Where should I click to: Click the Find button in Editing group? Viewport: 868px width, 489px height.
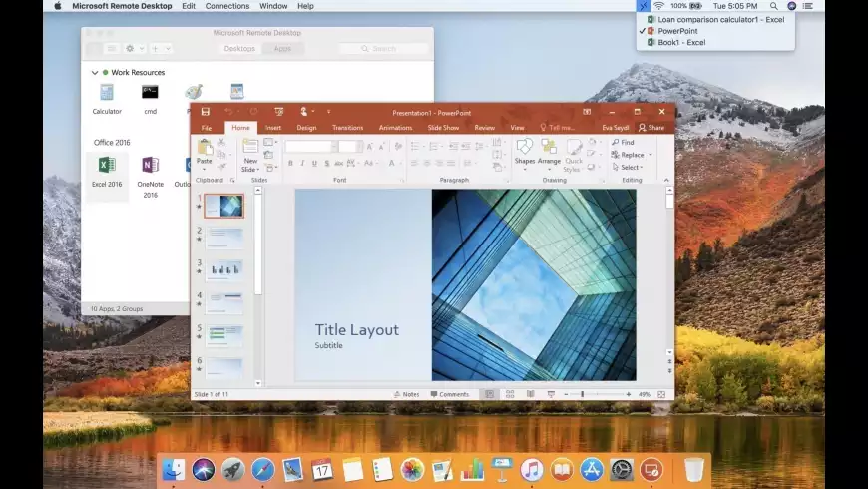(623, 143)
